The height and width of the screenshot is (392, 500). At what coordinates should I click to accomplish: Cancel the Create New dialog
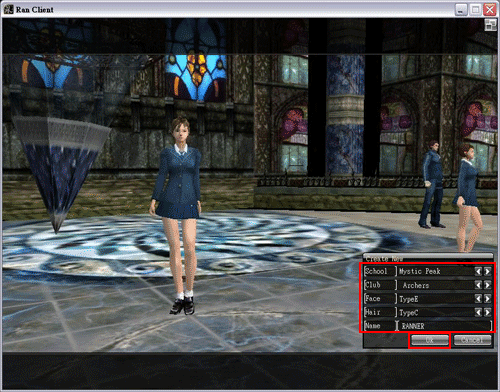tap(472, 340)
